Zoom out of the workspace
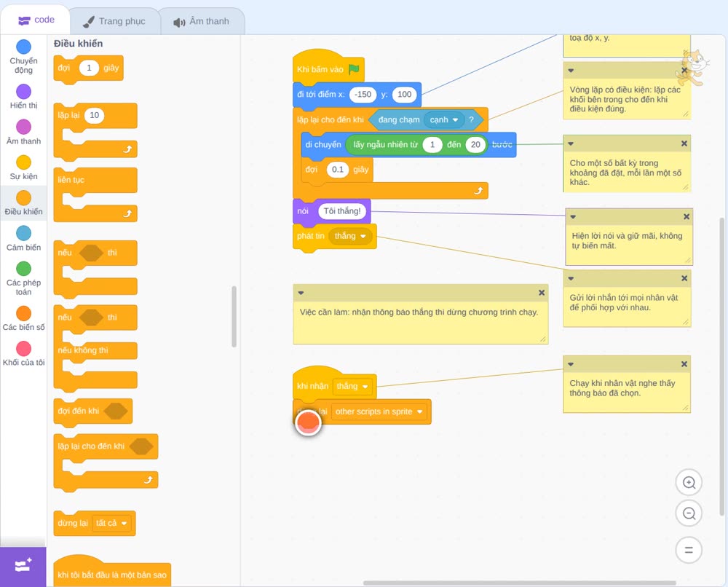Image resolution: width=728 pixels, height=587 pixels. point(689,513)
